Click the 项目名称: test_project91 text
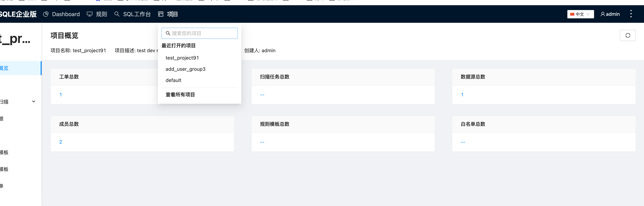This screenshot has width=644, height=206. point(78,50)
